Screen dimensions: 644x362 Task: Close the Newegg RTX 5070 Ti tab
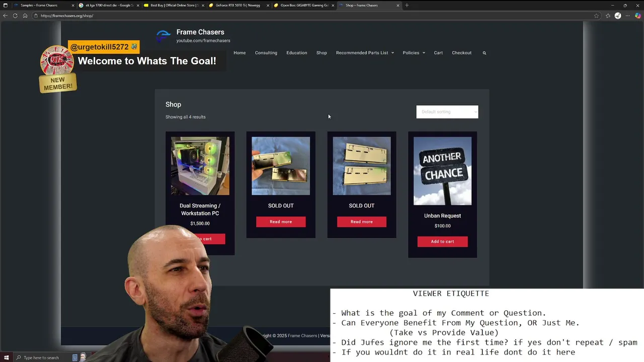[x=268, y=5]
